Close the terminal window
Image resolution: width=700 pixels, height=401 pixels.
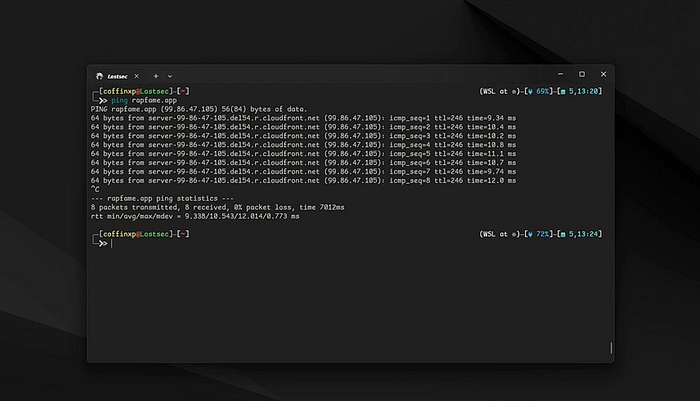[603, 74]
